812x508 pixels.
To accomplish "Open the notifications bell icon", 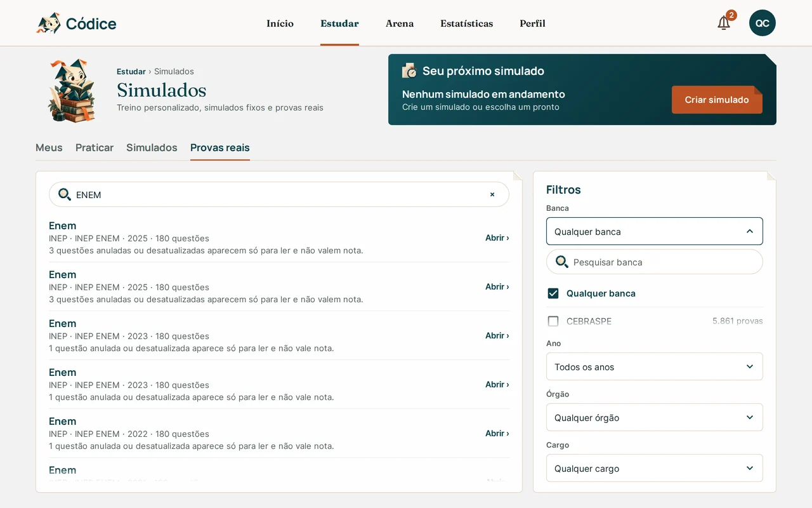I will pos(724,23).
